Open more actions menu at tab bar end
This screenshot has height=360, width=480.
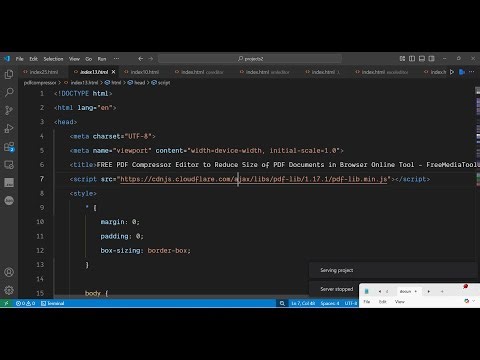tap(471, 72)
